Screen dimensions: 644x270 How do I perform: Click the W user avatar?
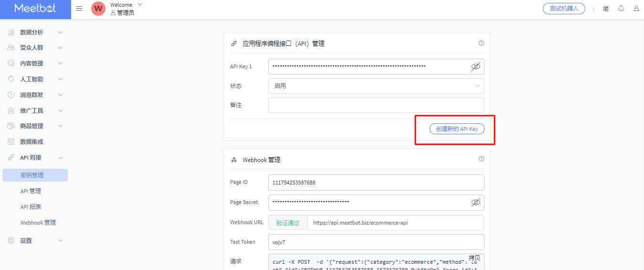pyautogui.click(x=98, y=9)
